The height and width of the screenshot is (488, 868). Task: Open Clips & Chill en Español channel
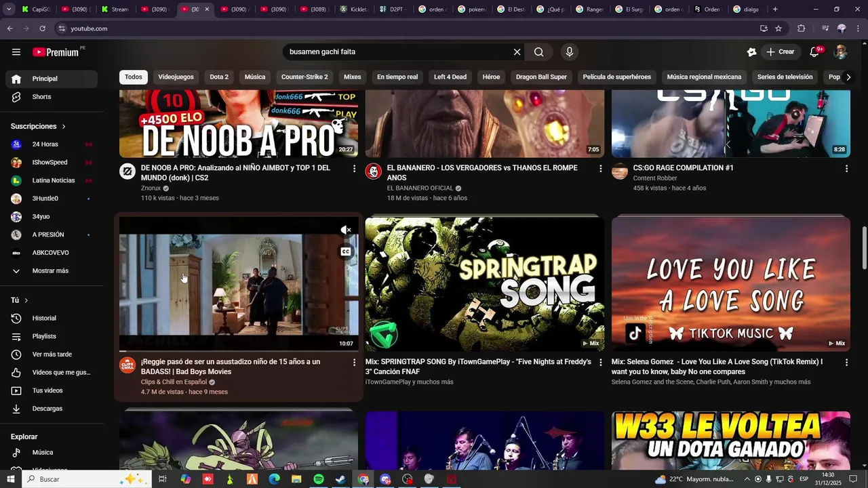174,382
